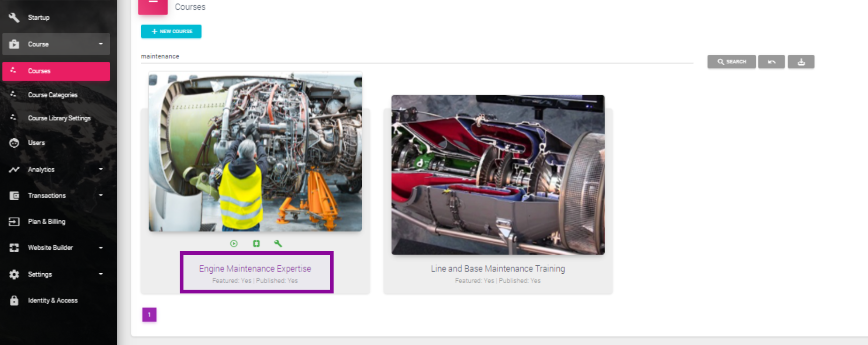The image size is (868, 345).
Task: Click the Settings gear icon in sidebar
Action: (14, 274)
